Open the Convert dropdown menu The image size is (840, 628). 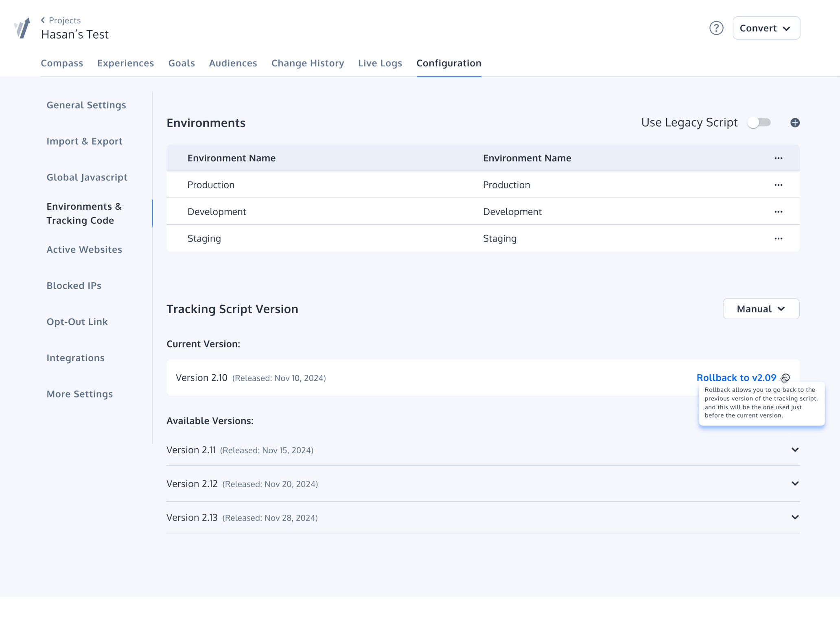[x=766, y=28]
